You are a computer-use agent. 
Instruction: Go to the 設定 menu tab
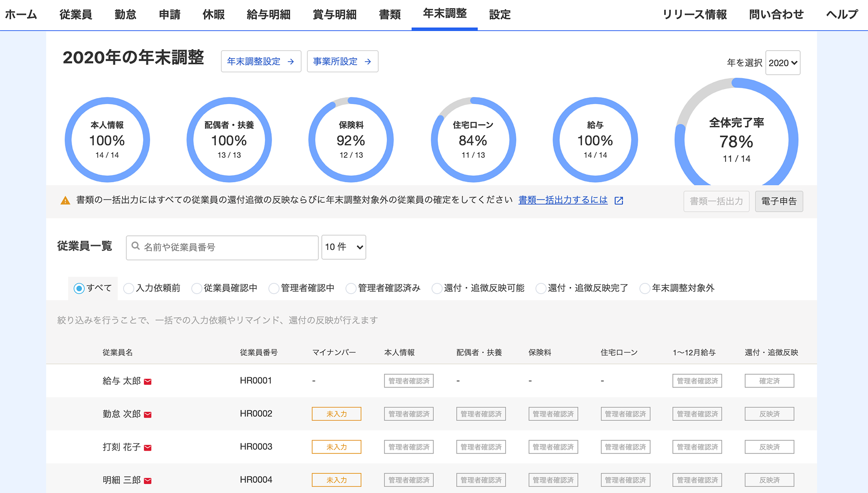click(x=500, y=15)
